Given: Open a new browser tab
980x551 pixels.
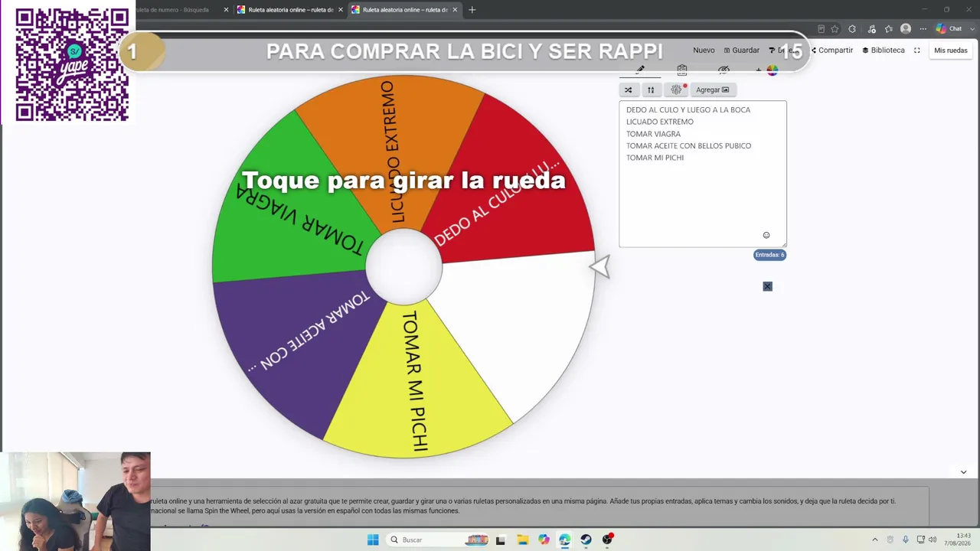Looking at the screenshot, I should [x=472, y=10].
